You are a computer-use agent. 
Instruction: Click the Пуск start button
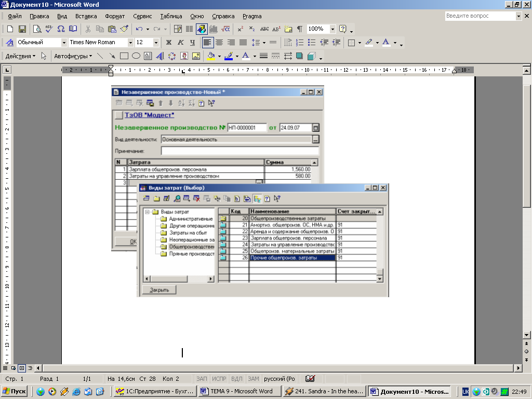[x=14, y=391]
